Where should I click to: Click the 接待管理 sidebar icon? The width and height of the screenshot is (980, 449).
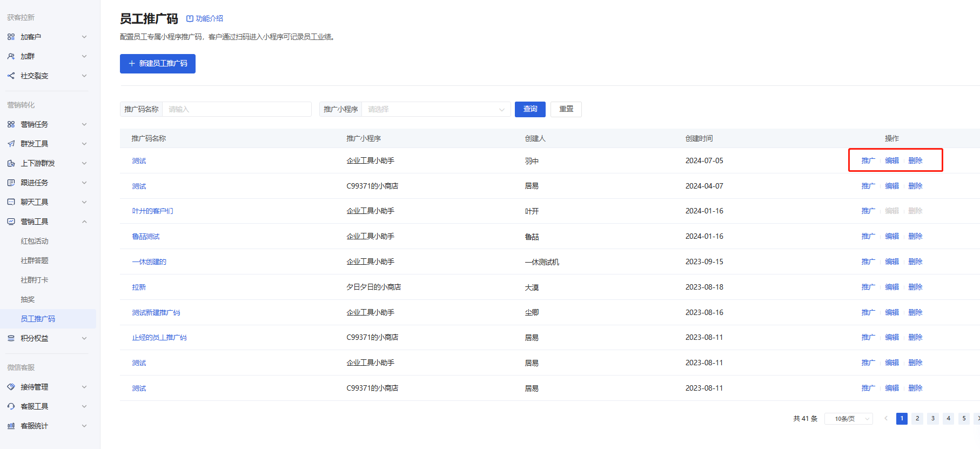[x=11, y=387]
